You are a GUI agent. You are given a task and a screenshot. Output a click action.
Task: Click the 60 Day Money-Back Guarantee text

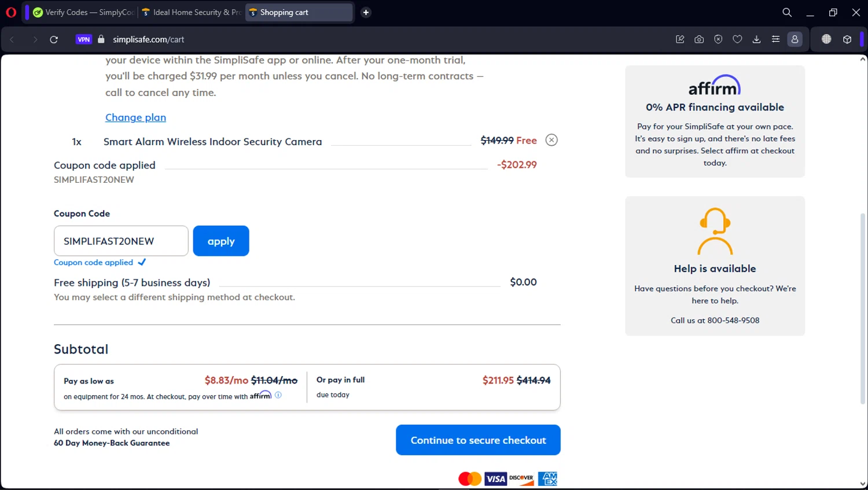tap(112, 443)
